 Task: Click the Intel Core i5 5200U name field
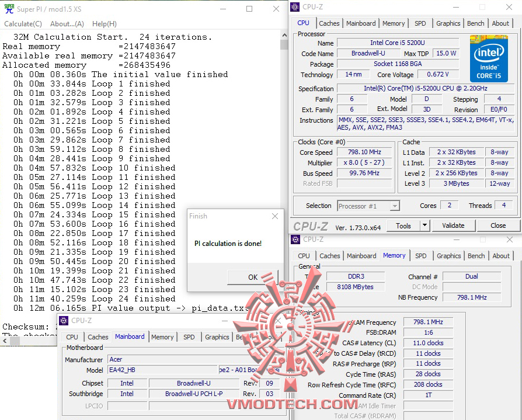[398, 43]
